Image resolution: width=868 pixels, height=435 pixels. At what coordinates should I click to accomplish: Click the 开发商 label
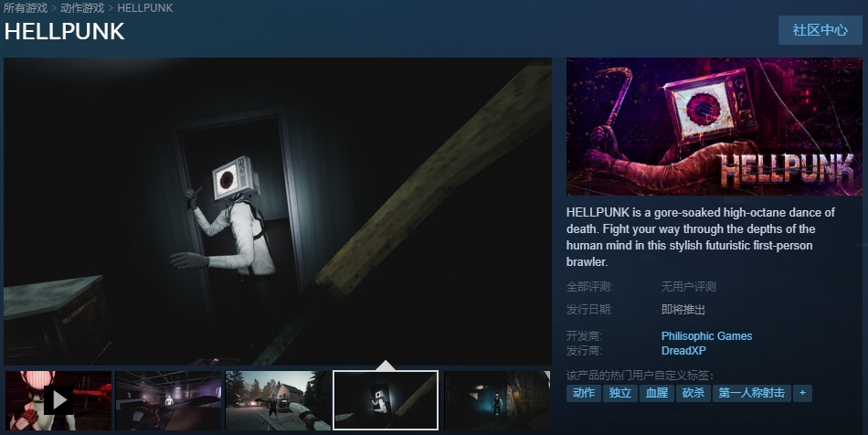[584, 336]
